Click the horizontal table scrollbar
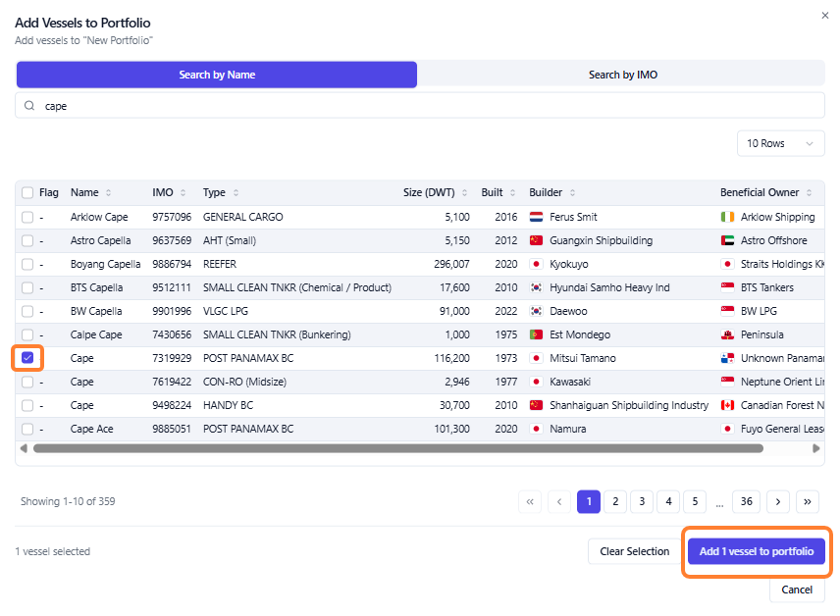Screen dimensions: 840x616 [398, 449]
